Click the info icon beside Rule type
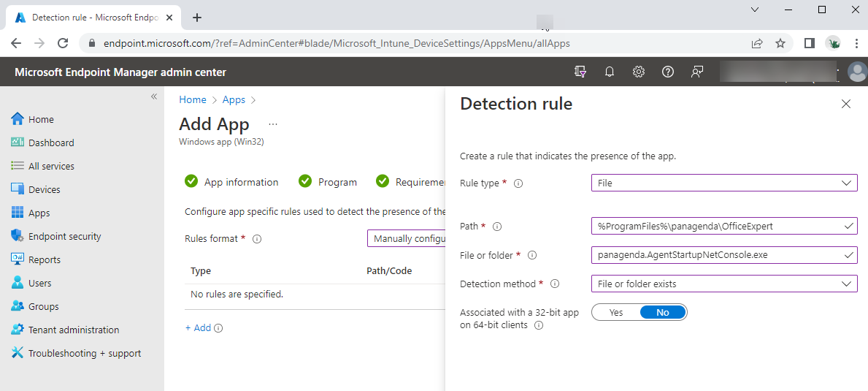 (518, 183)
